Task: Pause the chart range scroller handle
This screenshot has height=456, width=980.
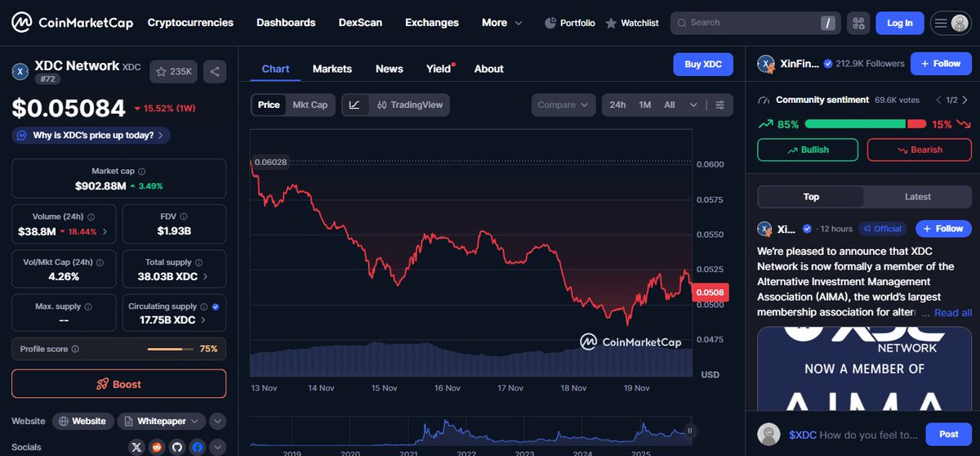Action: point(690,431)
